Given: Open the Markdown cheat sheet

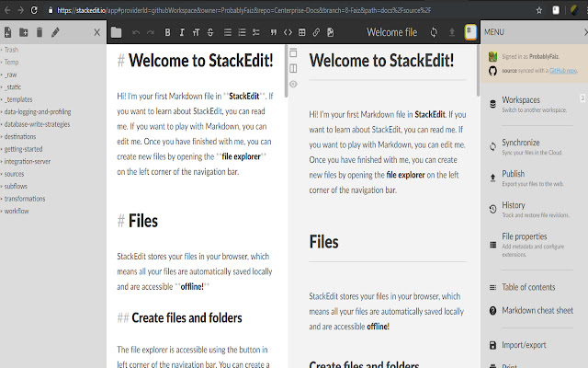Looking at the screenshot, I should (533, 311).
